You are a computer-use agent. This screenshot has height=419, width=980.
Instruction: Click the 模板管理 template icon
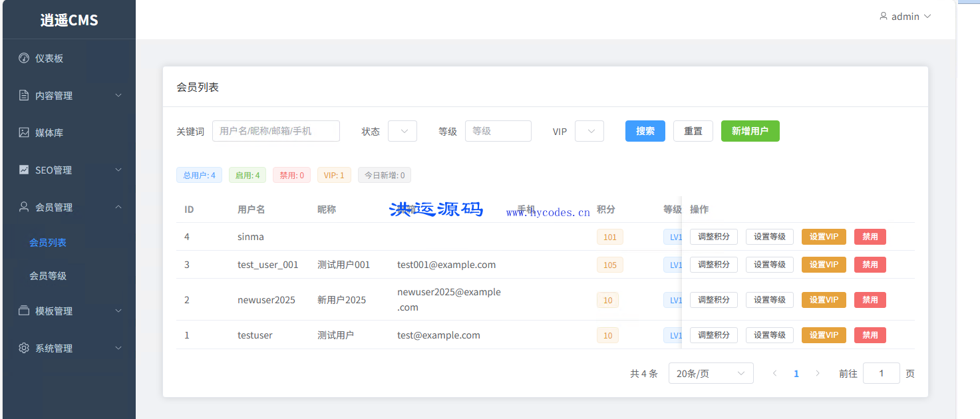25,311
